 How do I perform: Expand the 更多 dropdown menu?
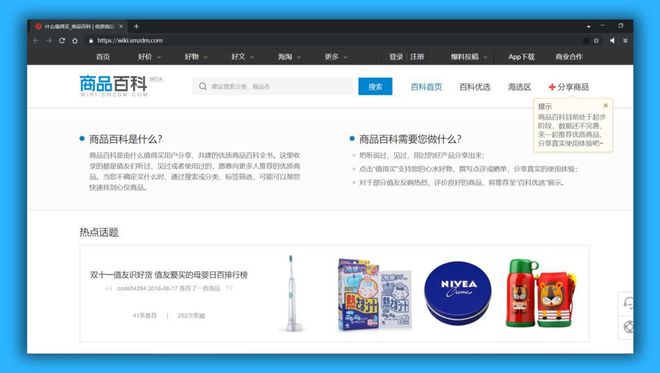pos(336,56)
